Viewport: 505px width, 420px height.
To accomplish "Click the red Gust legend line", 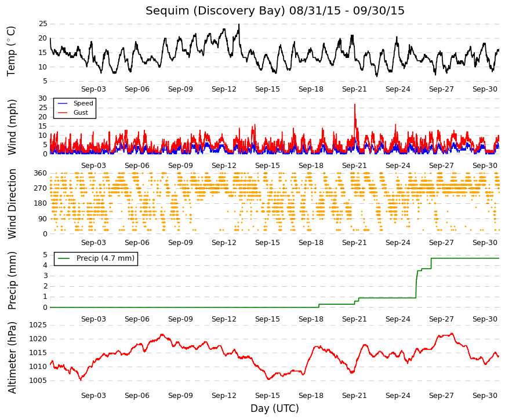I will [x=62, y=112].
